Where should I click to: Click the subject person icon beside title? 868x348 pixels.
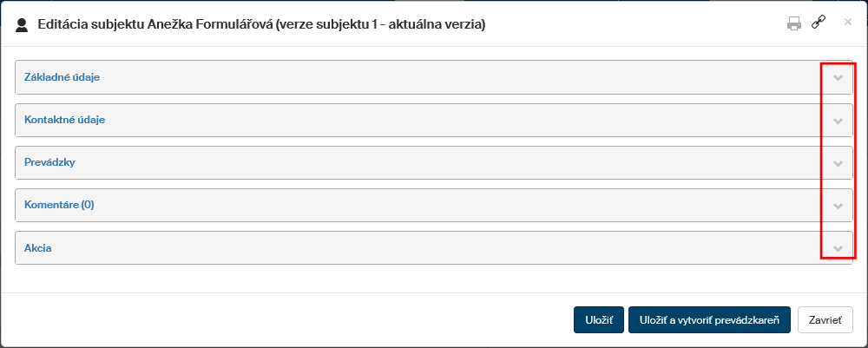pos(23,25)
